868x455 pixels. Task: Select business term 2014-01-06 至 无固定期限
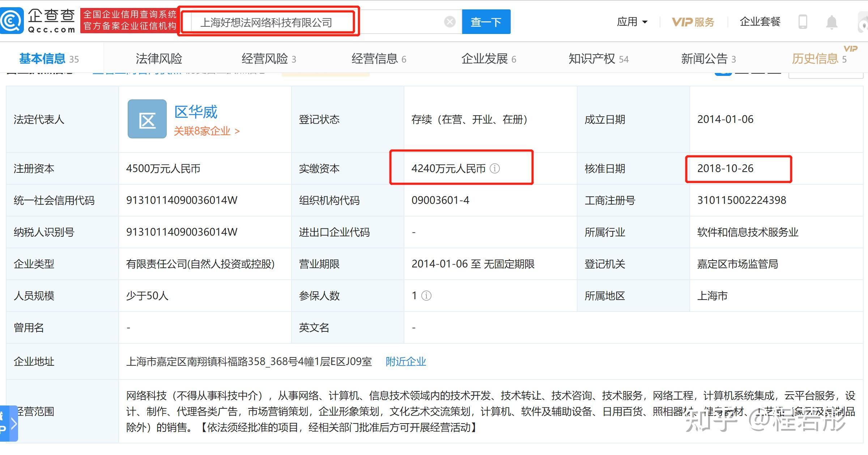point(473,264)
